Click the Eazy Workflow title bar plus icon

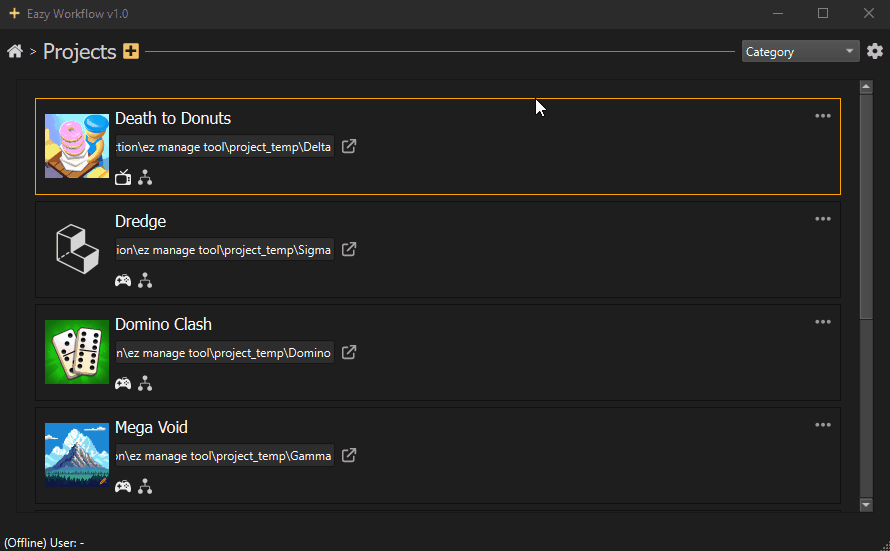point(14,13)
